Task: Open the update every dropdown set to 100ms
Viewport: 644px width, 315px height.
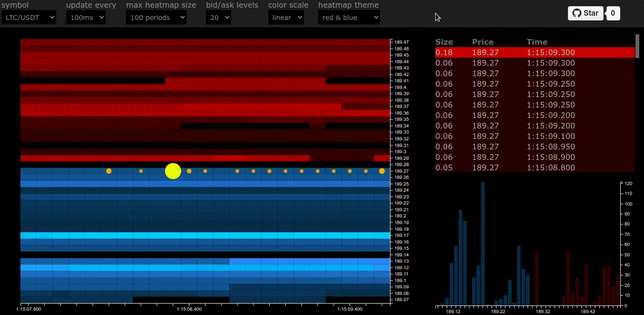Action: tap(85, 17)
